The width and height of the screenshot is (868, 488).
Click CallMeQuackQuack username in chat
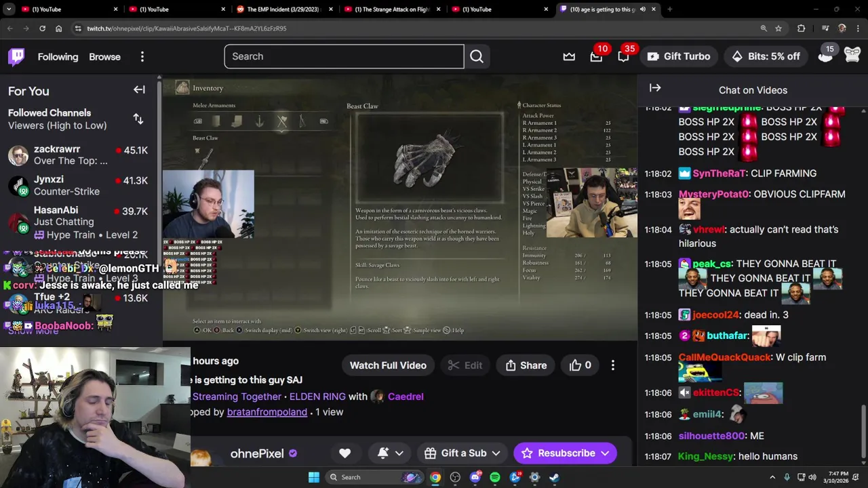[724, 357]
